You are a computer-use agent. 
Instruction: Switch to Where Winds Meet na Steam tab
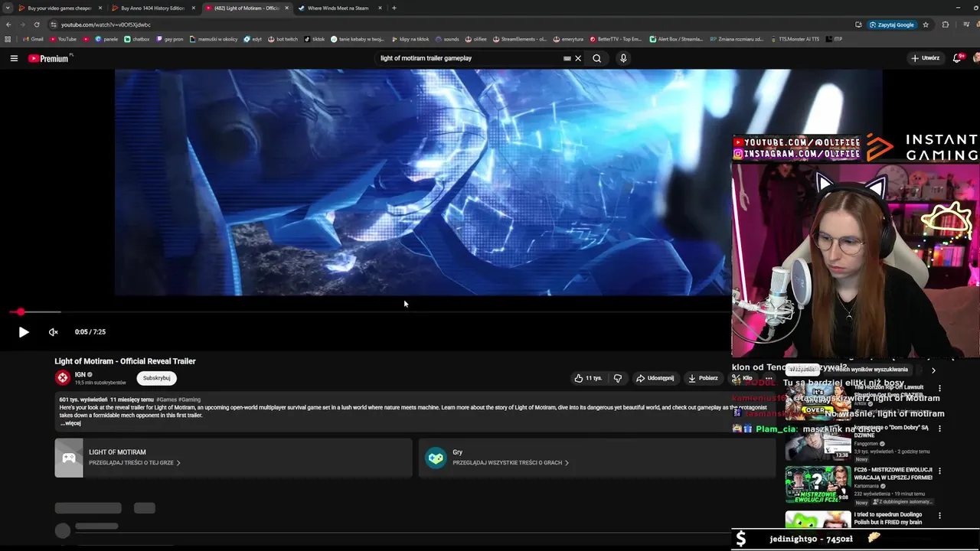(x=338, y=8)
